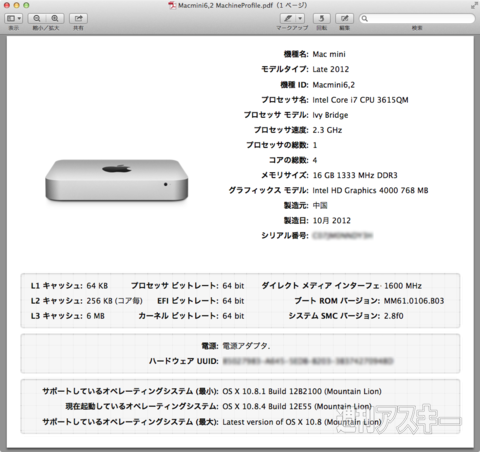This screenshot has height=452, width=480.
Task: Open the 共有 share button
Action: click(x=78, y=18)
